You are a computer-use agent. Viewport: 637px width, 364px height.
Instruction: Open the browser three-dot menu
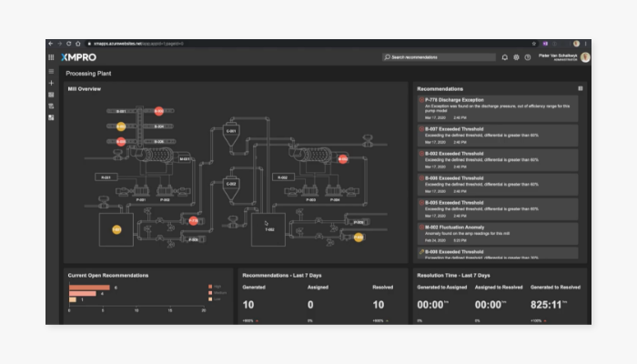click(x=585, y=44)
